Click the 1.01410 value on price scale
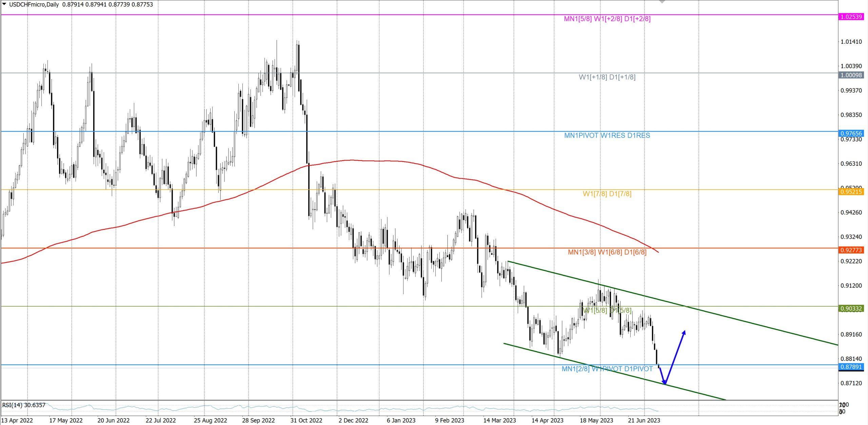The width and height of the screenshot is (868, 425). (x=851, y=42)
